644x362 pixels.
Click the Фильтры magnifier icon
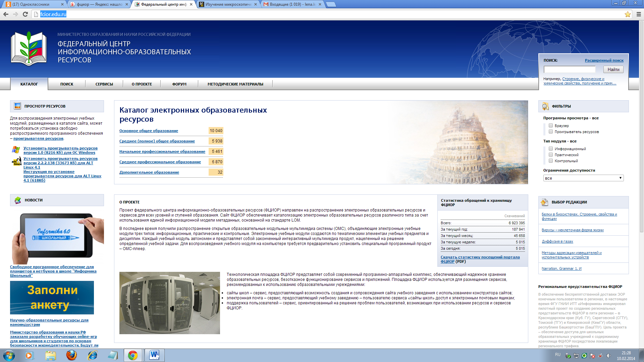click(x=545, y=106)
